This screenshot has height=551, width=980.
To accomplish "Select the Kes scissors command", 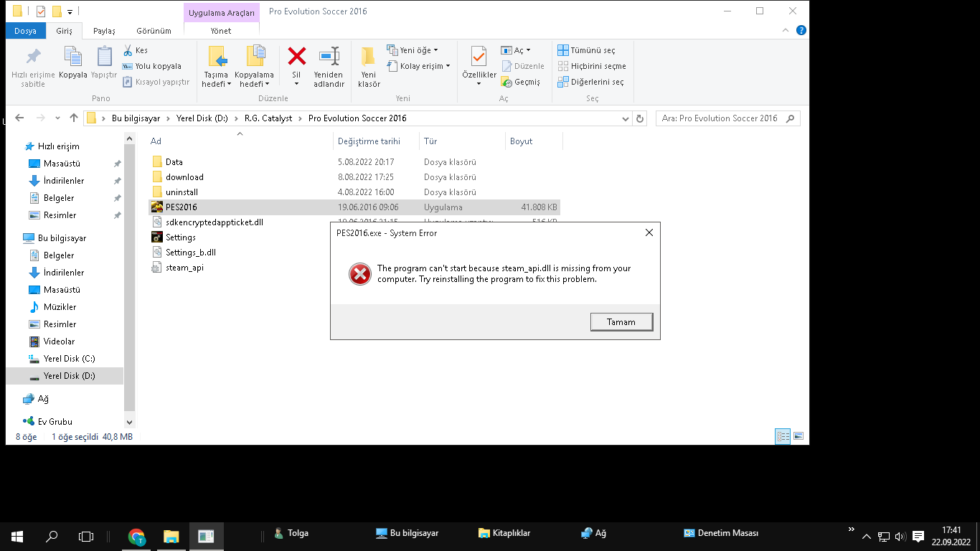I will pos(136,50).
